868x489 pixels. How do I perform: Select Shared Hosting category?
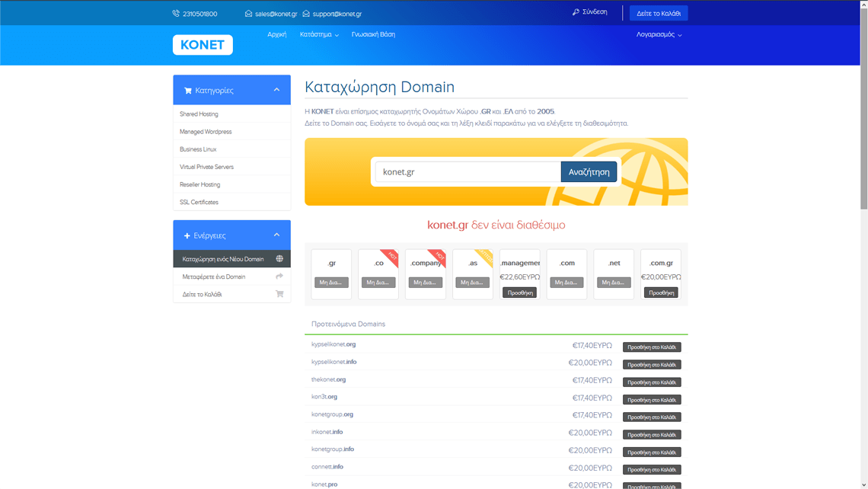pyautogui.click(x=232, y=113)
